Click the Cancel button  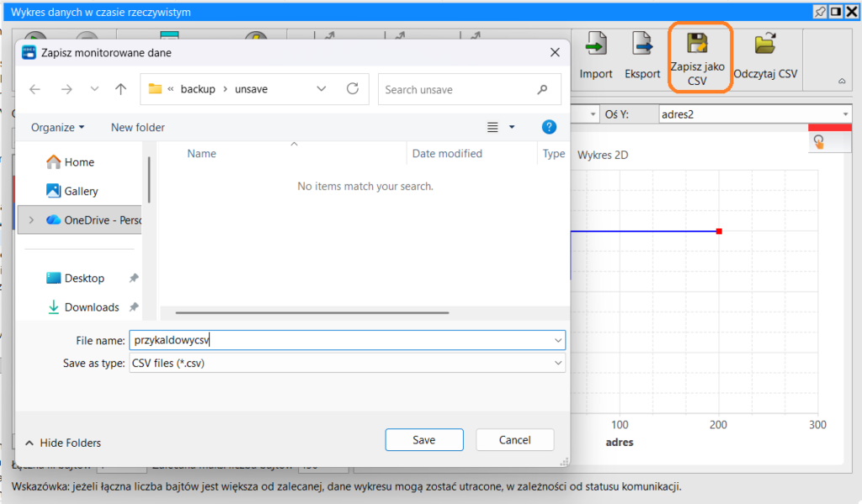point(514,440)
